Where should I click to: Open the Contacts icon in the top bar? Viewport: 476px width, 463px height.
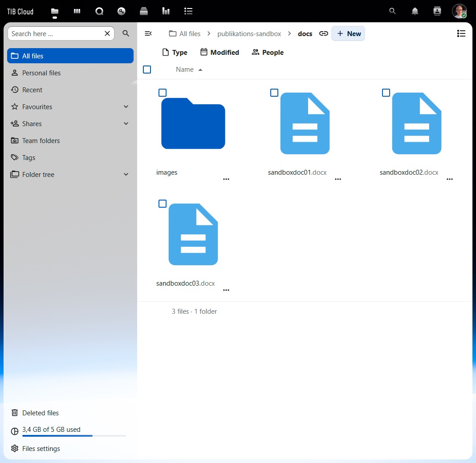[437, 11]
